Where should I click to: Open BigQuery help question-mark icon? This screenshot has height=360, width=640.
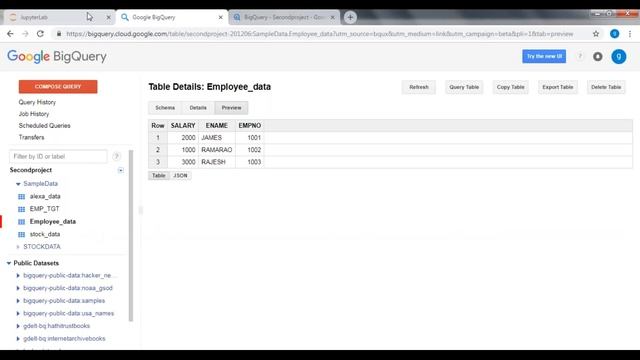point(580,56)
